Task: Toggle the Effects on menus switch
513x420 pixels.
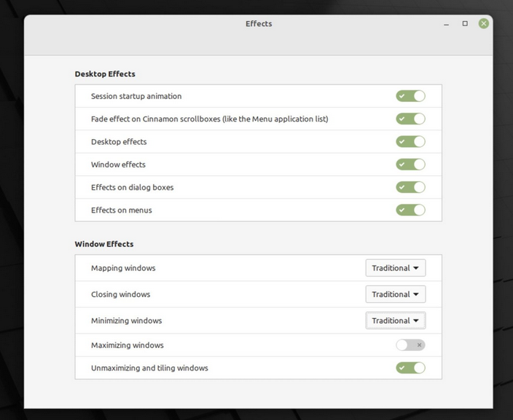Action: 410,210
